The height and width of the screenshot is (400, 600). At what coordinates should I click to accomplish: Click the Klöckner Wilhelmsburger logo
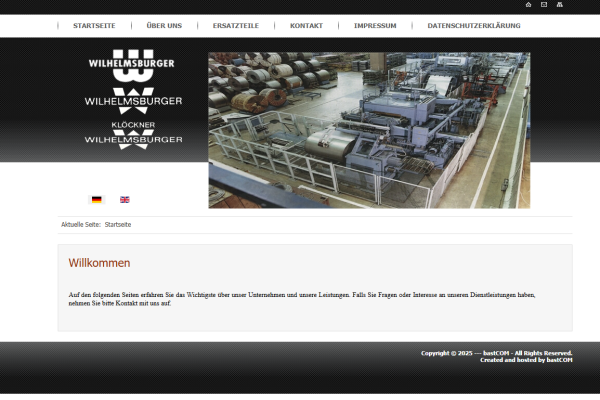click(133, 136)
